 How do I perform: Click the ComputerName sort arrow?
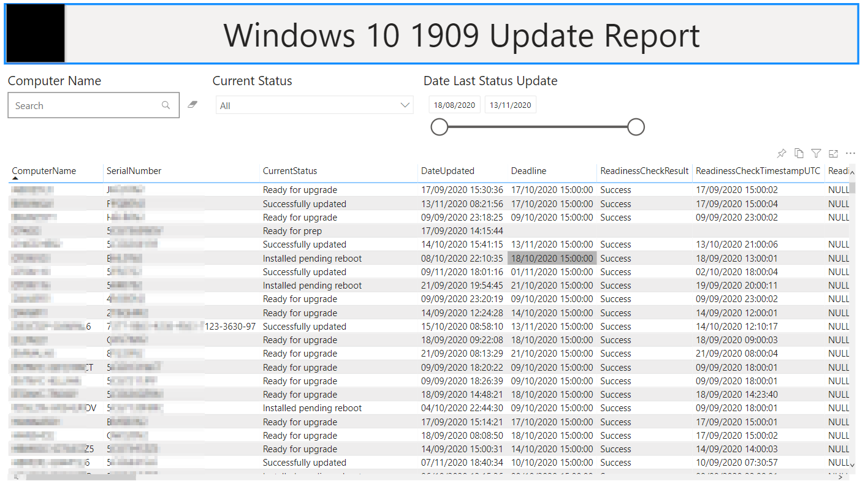[x=15, y=178]
